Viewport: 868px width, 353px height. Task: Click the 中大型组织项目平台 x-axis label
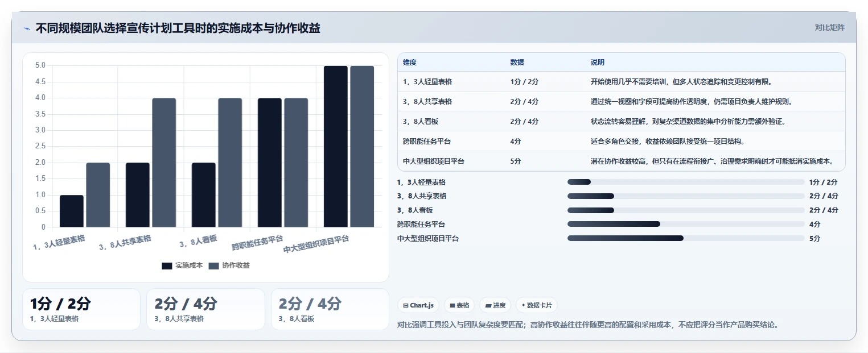click(316, 244)
